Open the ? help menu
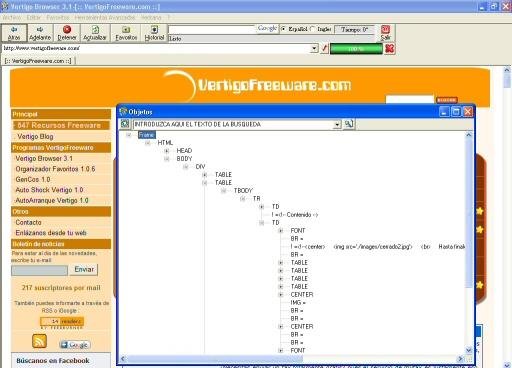Screen dimensions: 512x368 pyautogui.click(x=169, y=17)
